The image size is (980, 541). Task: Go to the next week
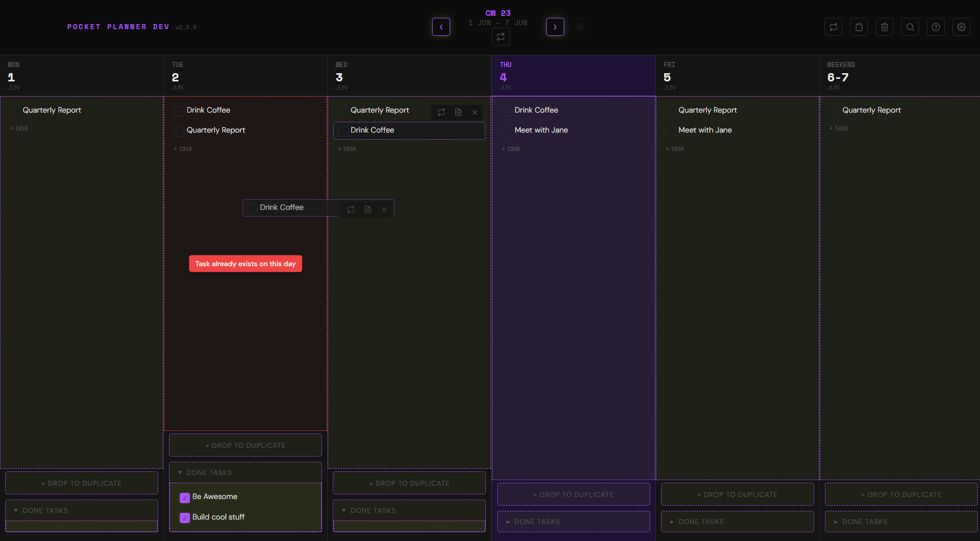click(x=555, y=27)
